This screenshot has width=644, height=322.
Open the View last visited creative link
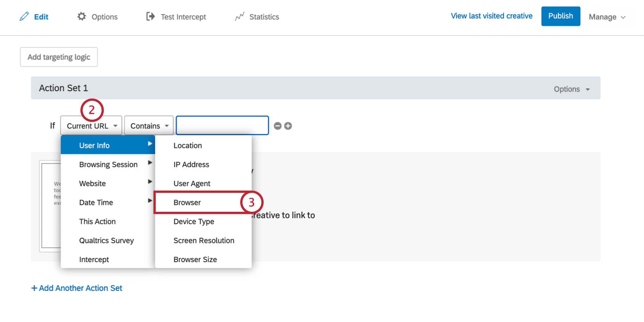pyautogui.click(x=491, y=16)
